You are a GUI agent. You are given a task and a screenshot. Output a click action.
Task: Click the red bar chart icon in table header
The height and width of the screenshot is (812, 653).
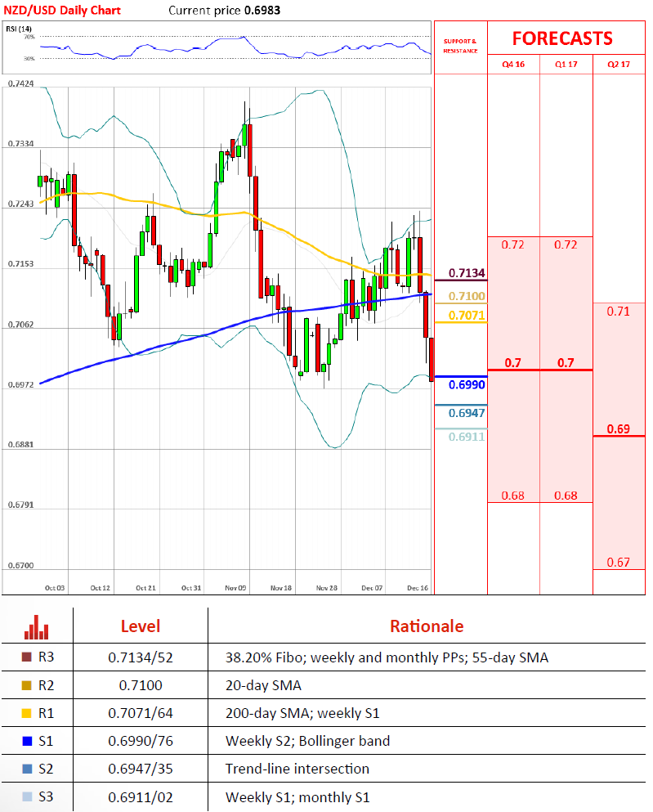[37, 627]
